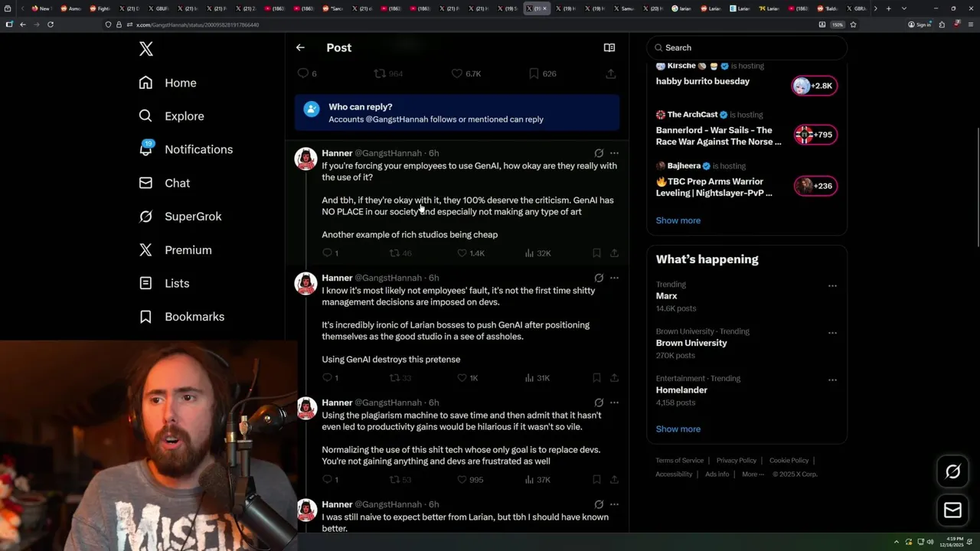Click the back arrow beside Post
The height and width of the screenshot is (551, 980).
point(300,47)
